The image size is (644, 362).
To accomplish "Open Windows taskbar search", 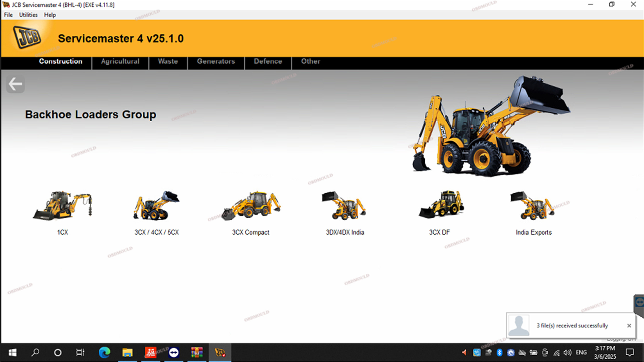I will (35, 353).
